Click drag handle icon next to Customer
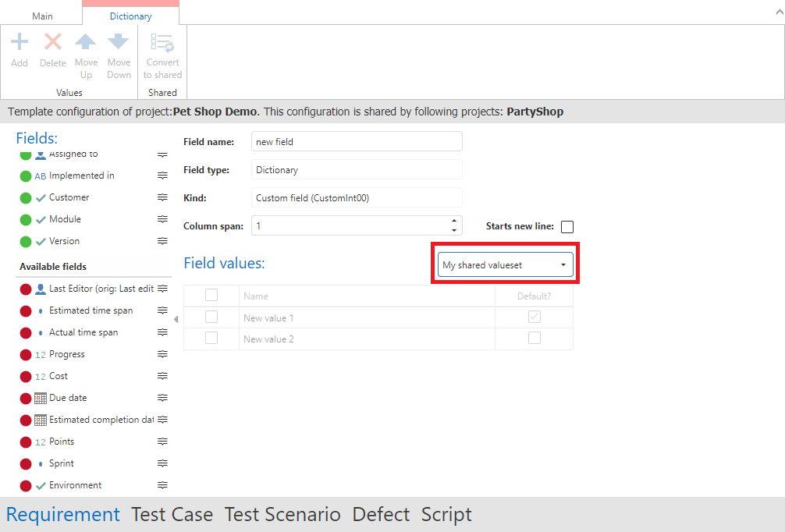This screenshot has height=532, width=785. [162, 197]
